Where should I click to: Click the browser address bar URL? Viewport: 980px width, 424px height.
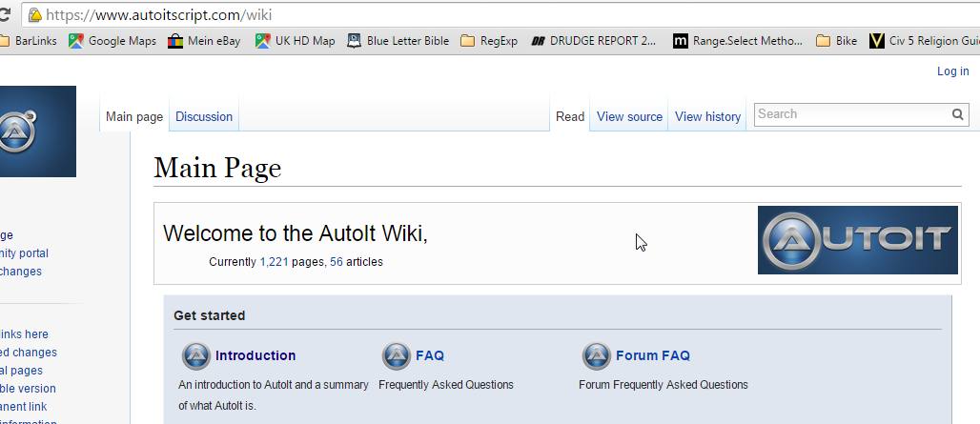[159, 14]
